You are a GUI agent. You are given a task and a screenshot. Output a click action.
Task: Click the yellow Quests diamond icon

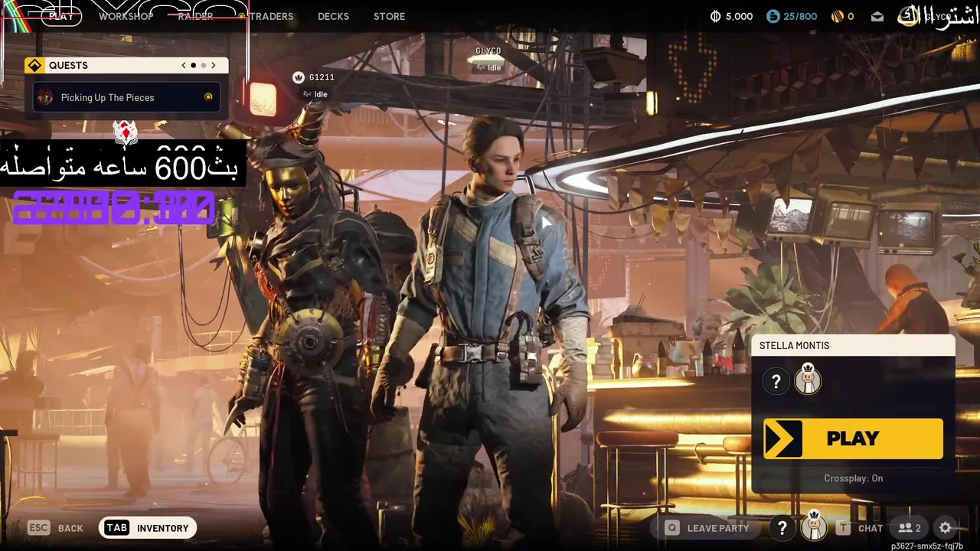click(34, 65)
